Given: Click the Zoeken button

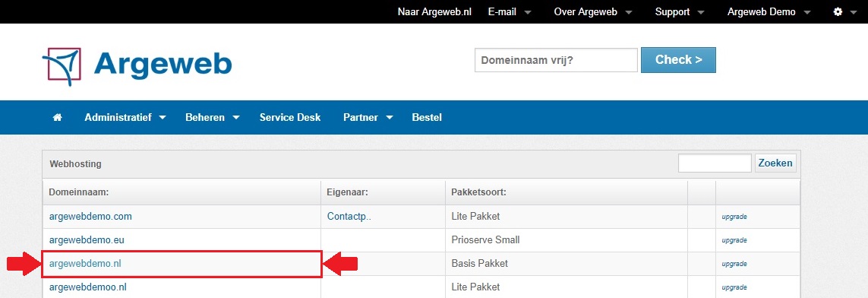Looking at the screenshot, I should click(x=775, y=163).
